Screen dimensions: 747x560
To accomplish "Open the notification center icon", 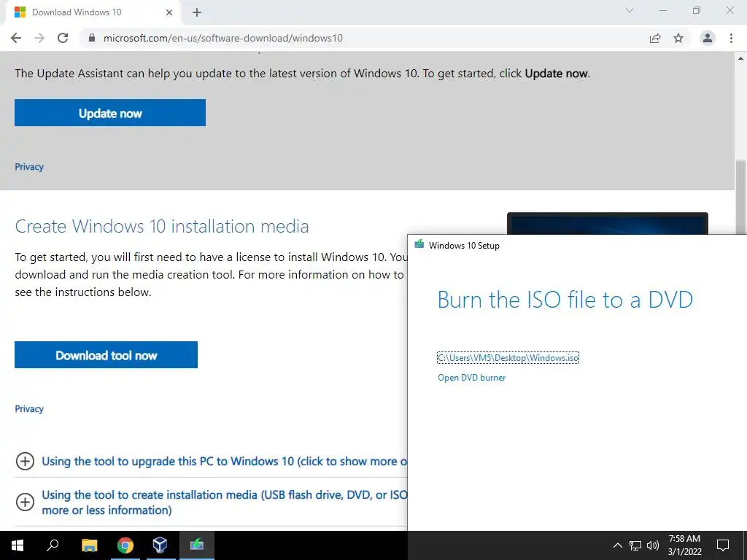I will pyautogui.click(x=723, y=545).
